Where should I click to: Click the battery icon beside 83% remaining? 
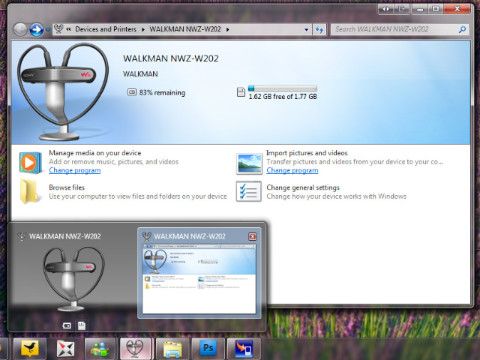(x=132, y=92)
